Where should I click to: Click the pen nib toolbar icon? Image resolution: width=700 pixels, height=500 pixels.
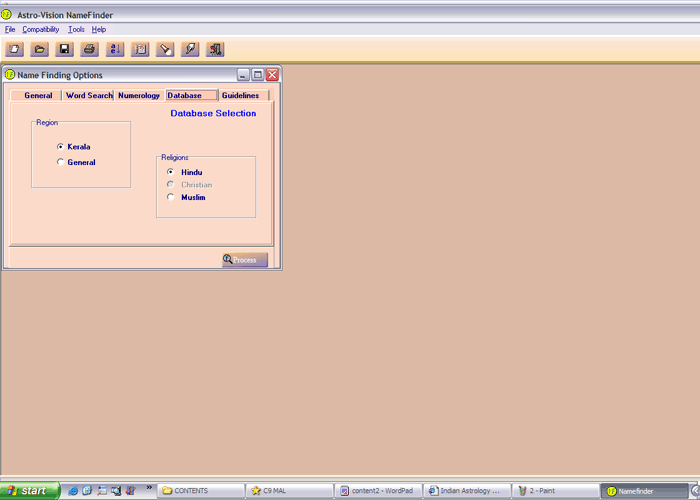[190, 49]
